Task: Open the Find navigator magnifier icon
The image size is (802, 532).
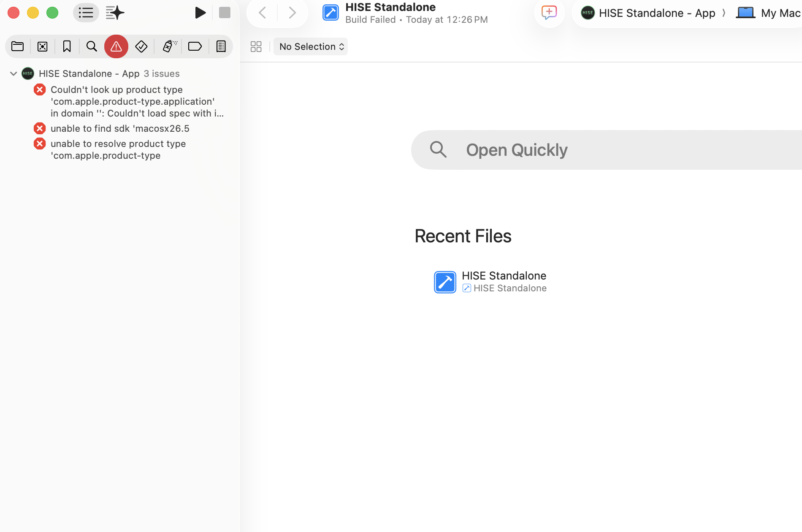Action: tap(92, 46)
